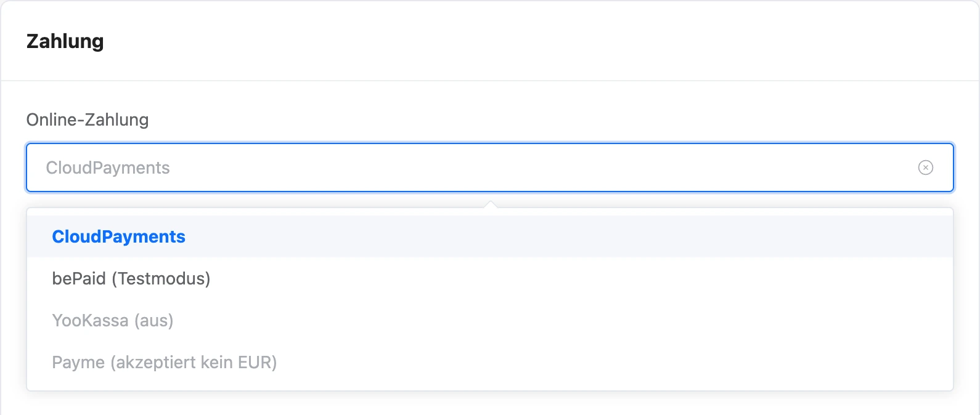Screen dimensions: 980x415
Task: Click the Online-Zahlung field label
Action: (x=88, y=119)
